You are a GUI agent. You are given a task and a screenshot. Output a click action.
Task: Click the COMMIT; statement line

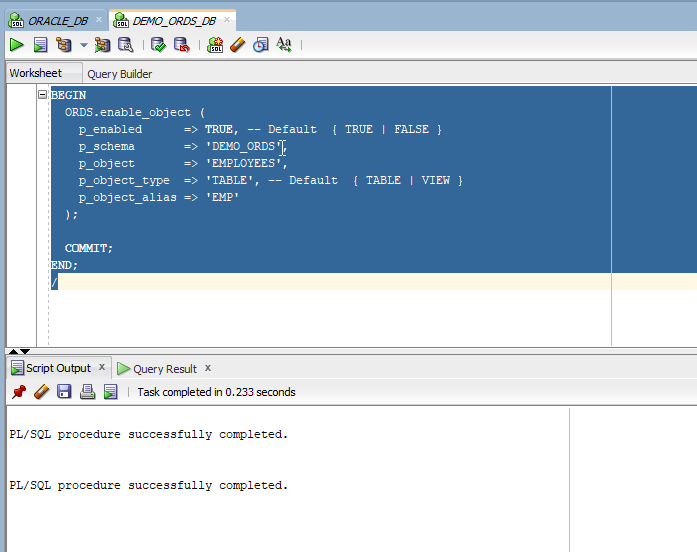pos(89,248)
